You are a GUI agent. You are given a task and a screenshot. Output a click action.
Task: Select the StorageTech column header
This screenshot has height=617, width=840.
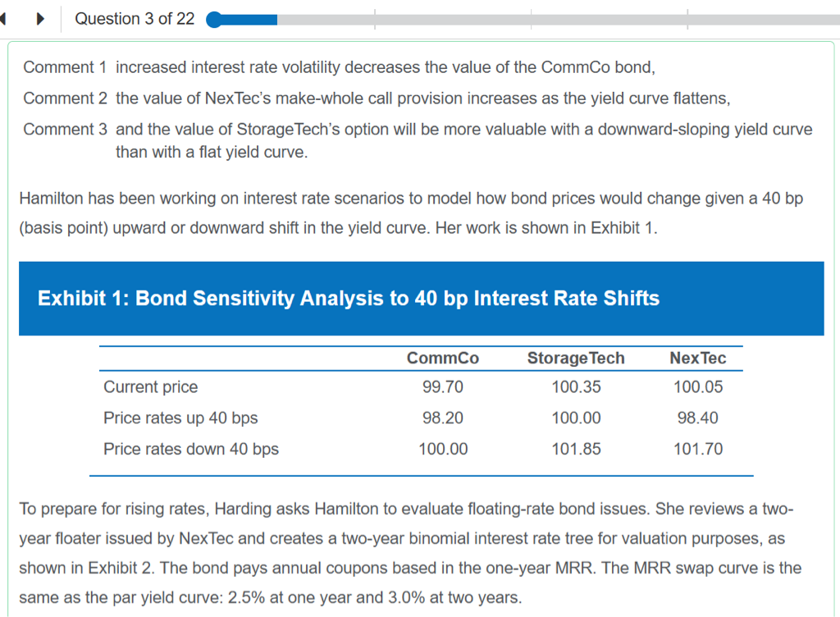(x=576, y=359)
